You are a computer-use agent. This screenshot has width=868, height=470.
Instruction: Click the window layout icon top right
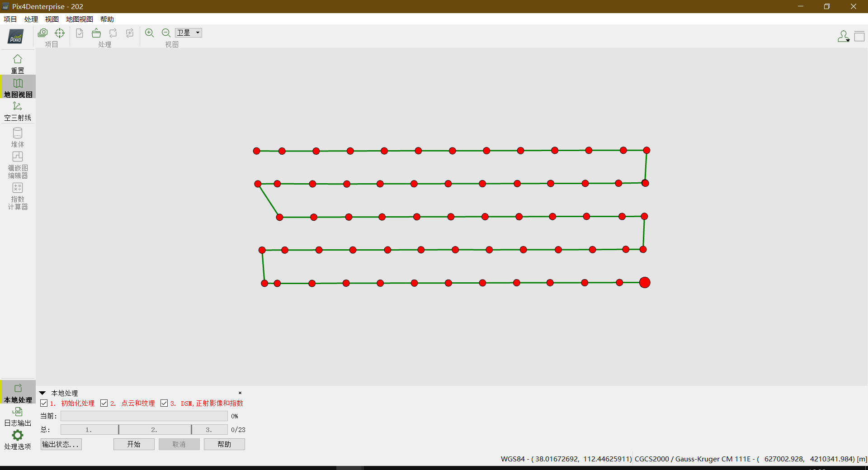point(859,36)
